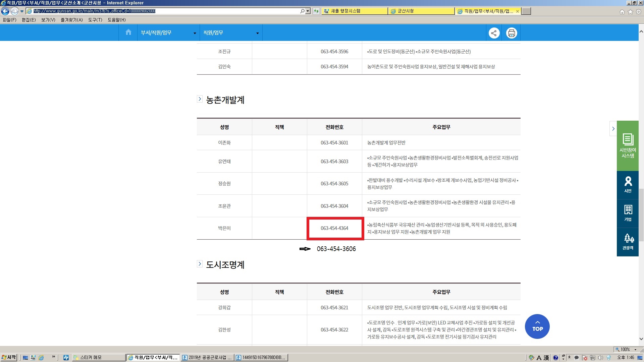Open the 시민참여 시스템 sidebar shortcut
The image size is (644, 362).
point(627,146)
